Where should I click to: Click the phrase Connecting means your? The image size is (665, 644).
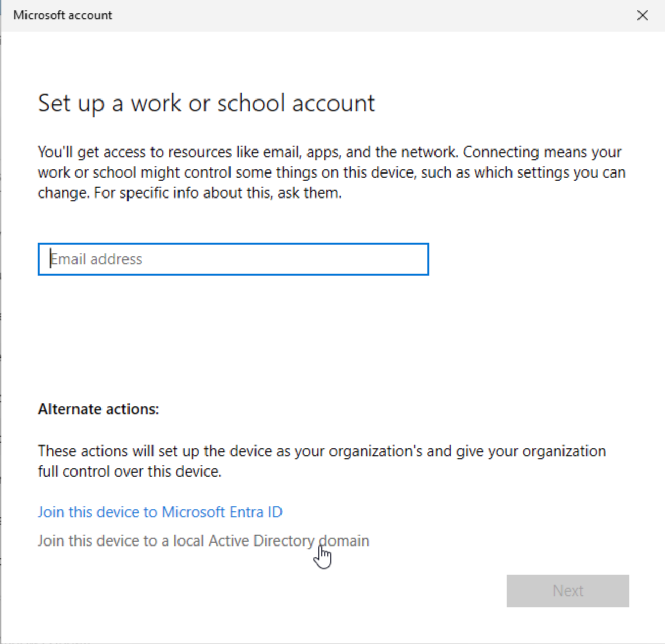(542, 152)
